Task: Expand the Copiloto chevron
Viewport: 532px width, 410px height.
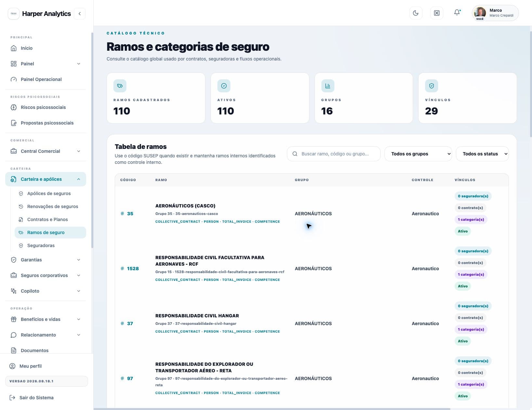Action: click(x=79, y=291)
